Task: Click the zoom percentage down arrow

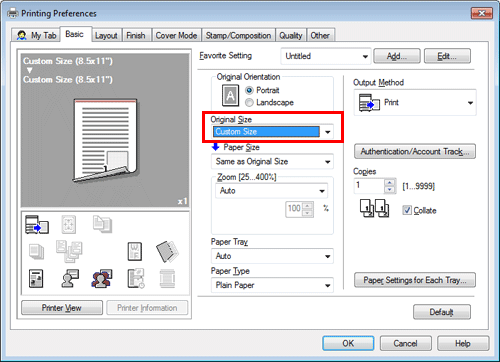Action: 308,213
